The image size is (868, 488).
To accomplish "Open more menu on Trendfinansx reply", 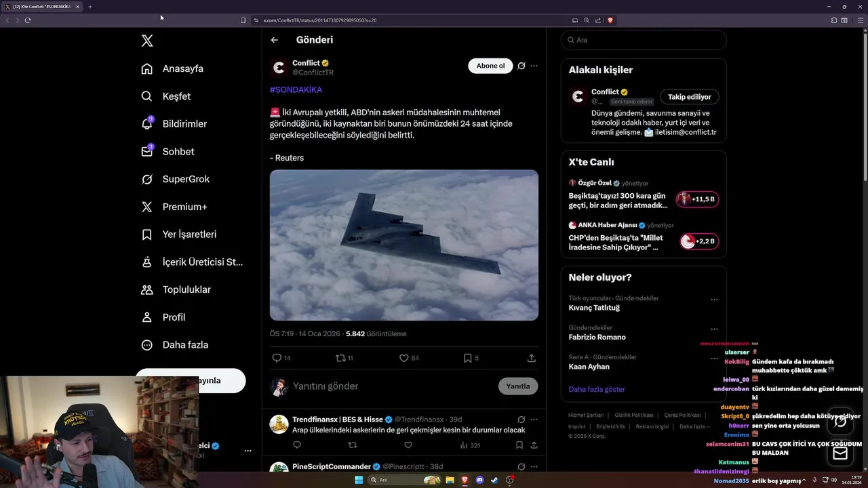I will 534,420.
